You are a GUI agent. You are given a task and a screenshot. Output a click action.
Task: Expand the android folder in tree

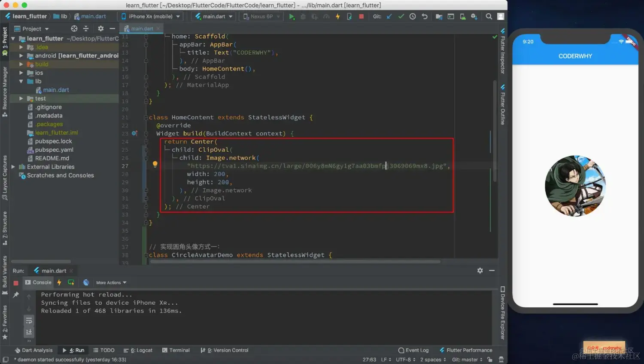pyautogui.click(x=21, y=56)
